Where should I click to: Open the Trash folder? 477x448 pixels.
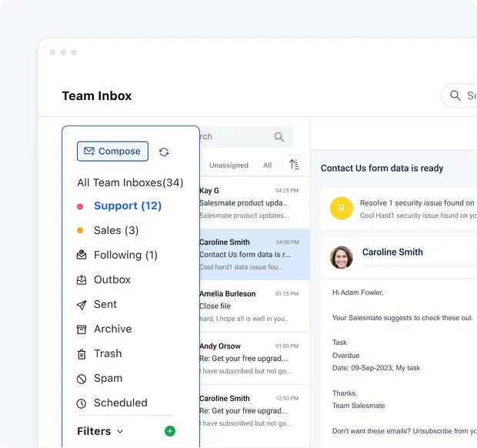(x=108, y=353)
